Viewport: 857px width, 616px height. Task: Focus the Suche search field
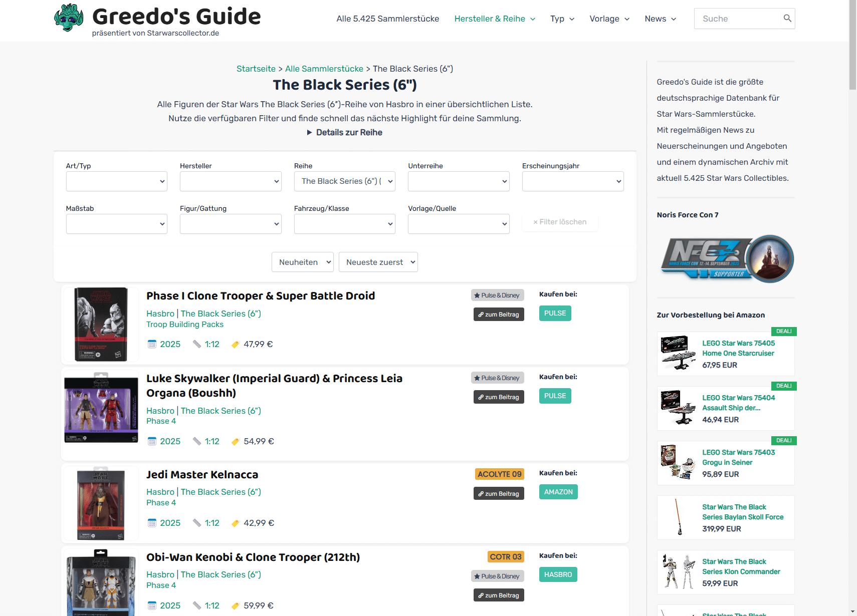coord(737,19)
